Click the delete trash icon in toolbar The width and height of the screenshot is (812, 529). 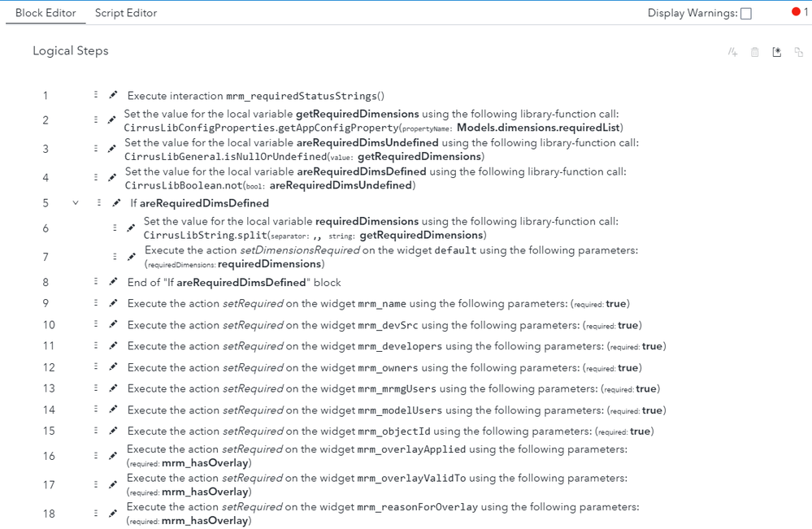pos(754,52)
